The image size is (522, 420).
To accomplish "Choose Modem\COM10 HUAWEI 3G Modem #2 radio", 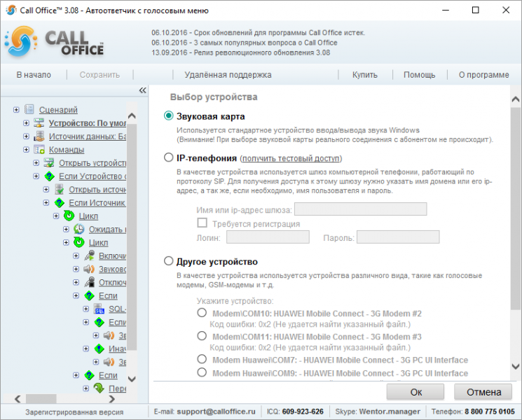I will pyautogui.click(x=202, y=313).
